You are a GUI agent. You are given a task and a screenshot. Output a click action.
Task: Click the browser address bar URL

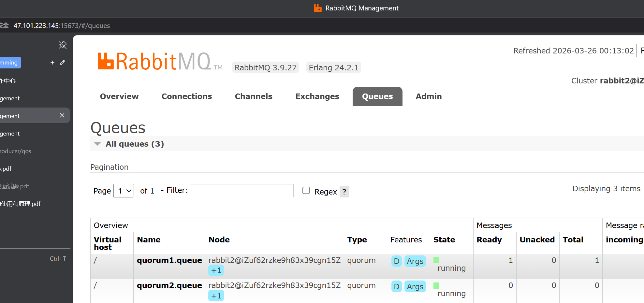pos(62,26)
